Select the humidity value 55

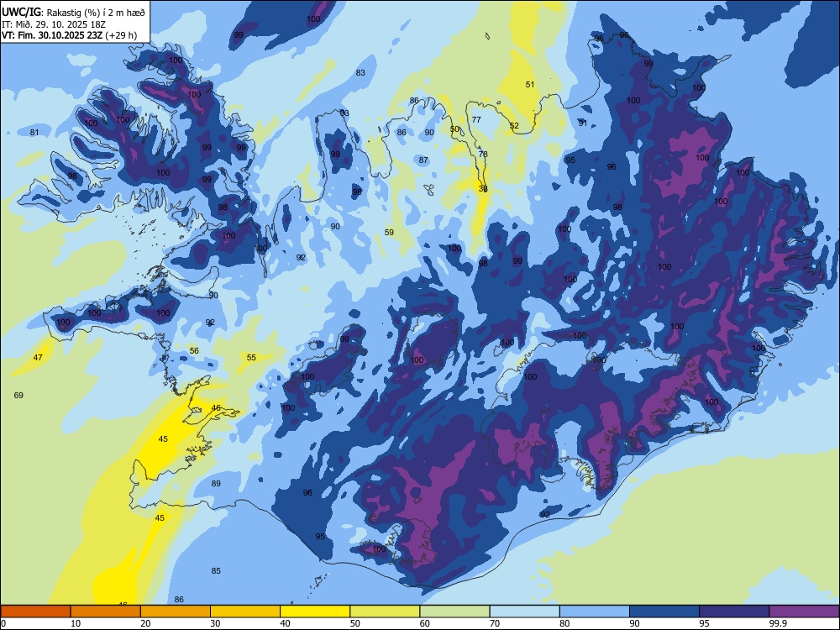point(251,357)
